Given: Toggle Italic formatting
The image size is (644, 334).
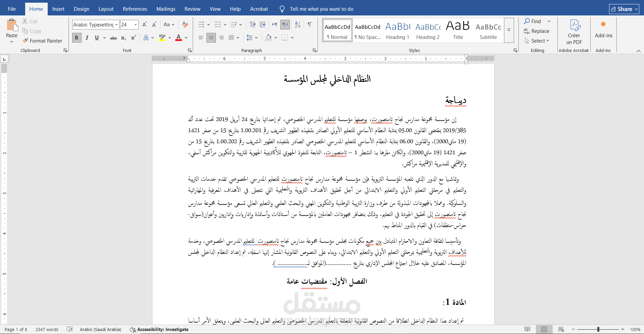Looking at the screenshot, I should pos(87,38).
